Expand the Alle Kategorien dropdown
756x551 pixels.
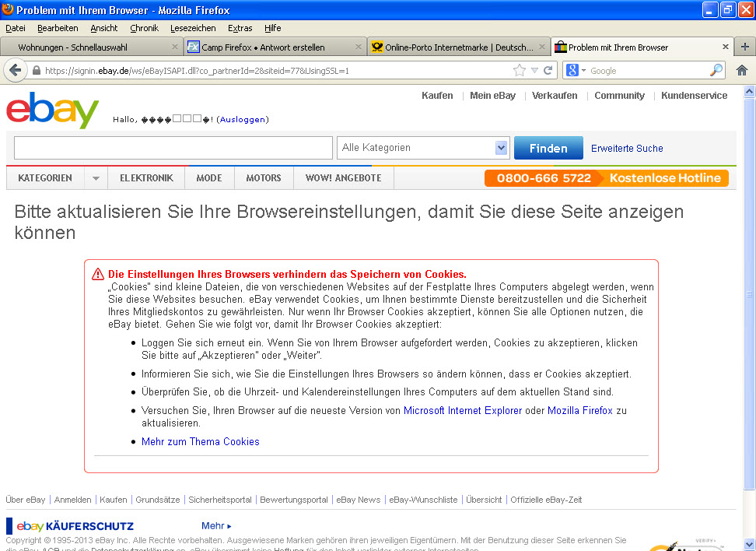(423, 148)
